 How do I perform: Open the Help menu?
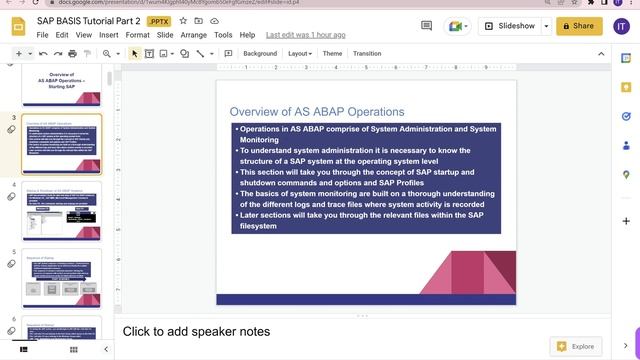247,35
